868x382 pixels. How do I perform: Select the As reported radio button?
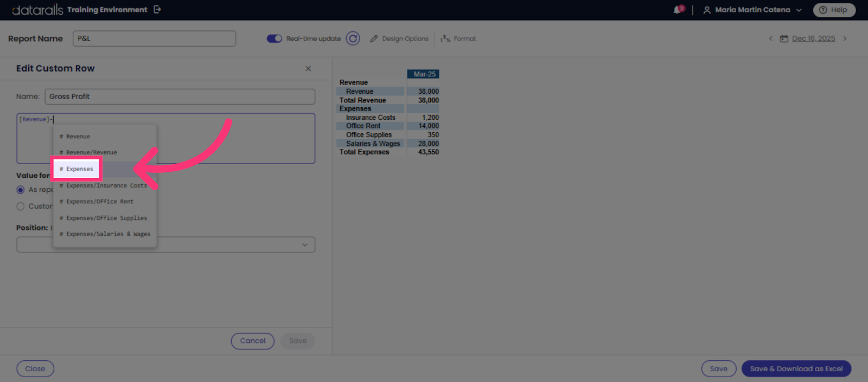click(21, 190)
